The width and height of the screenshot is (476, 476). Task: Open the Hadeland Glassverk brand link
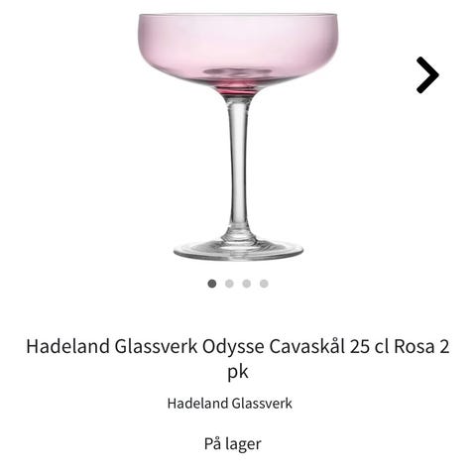(x=230, y=404)
